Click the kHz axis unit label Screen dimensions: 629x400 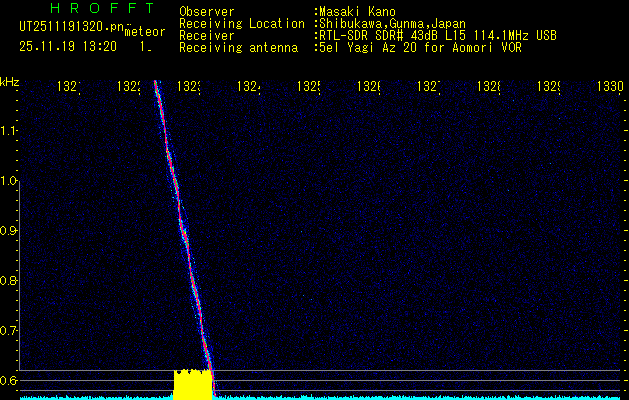coord(10,81)
